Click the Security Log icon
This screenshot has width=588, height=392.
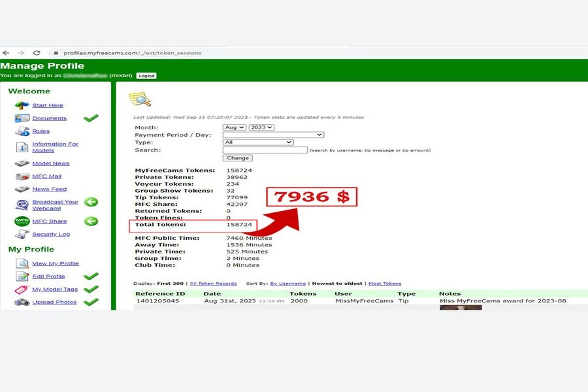tap(22, 234)
